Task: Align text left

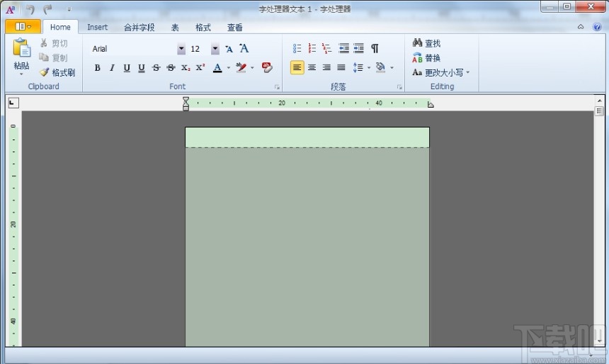Action: pyautogui.click(x=297, y=67)
